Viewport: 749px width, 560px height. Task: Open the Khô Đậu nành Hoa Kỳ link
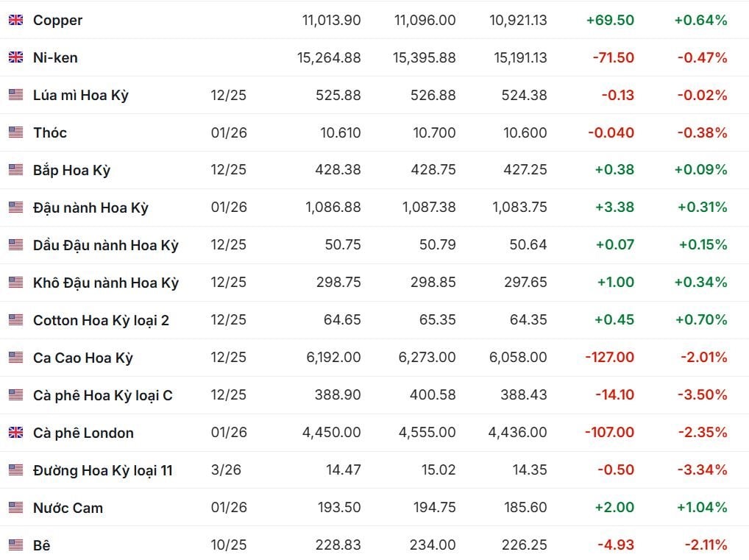(x=105, y=283)
